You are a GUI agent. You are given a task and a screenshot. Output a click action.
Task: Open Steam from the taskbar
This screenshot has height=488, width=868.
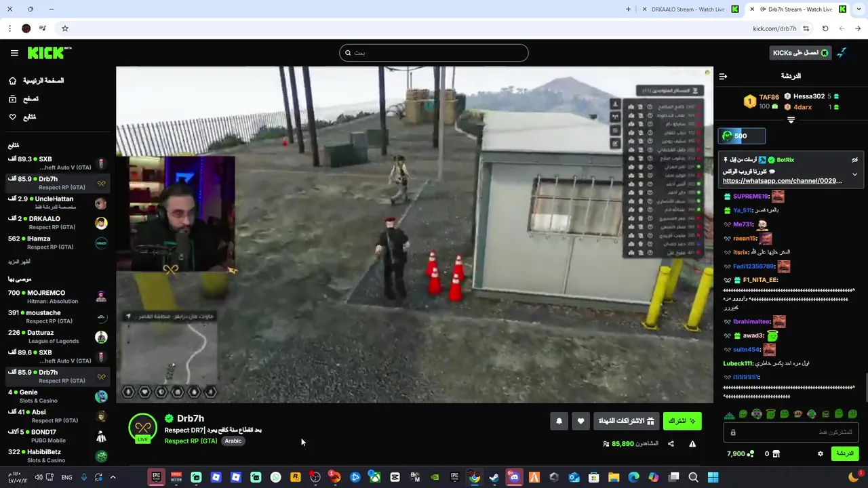click(494, 477)
